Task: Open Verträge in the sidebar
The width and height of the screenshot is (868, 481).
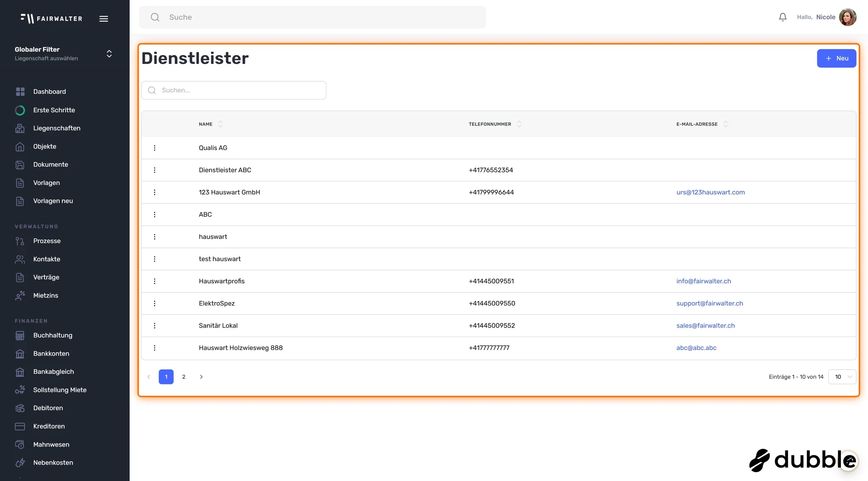Action: (46, 277)
